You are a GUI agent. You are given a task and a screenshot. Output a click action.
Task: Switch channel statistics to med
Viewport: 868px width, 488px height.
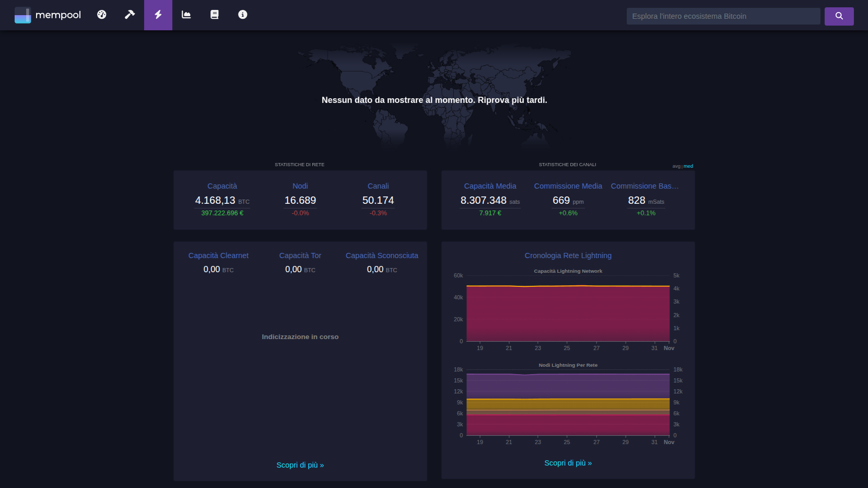tap(688, 166)
